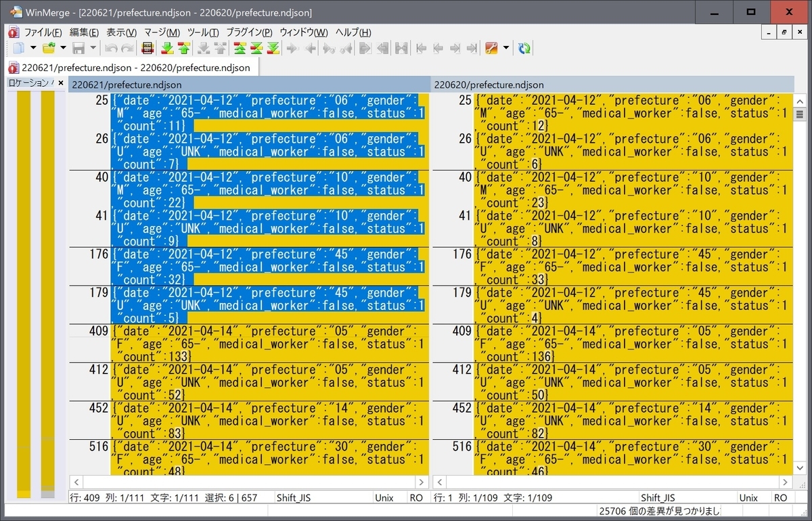Go to previous difference (green up arrow)

(183, 48)
